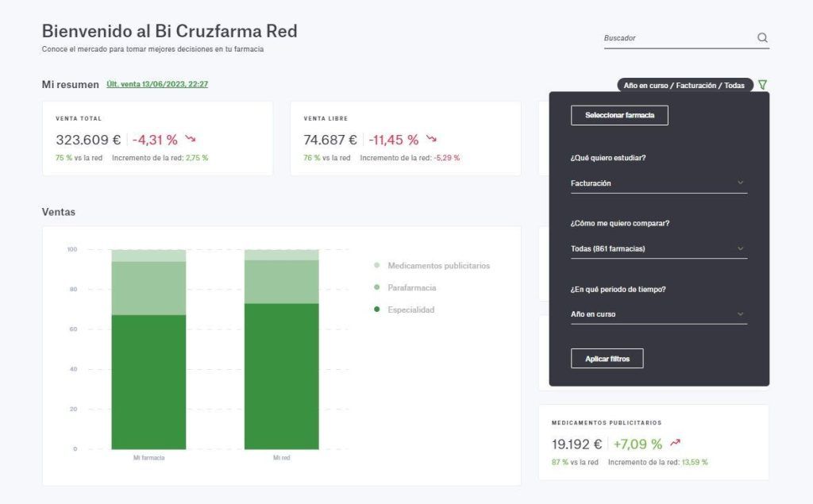Click the ¿Qué quiero estudiar? label

[608, 158]
